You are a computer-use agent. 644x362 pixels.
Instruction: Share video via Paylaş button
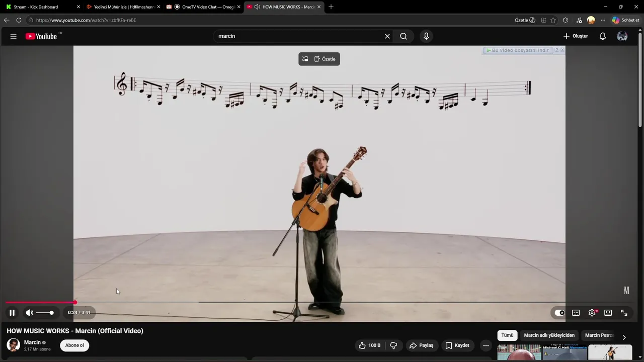pyautogui.click(x=421, y=345)
